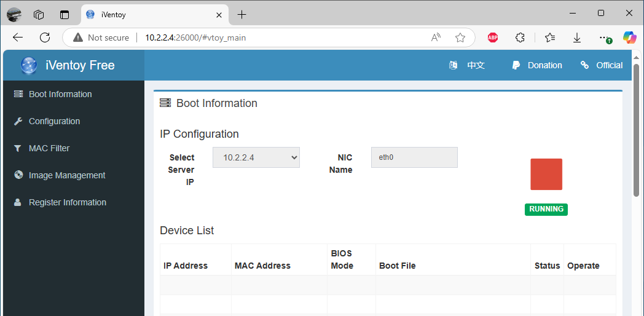Open Image Management section

66,175
